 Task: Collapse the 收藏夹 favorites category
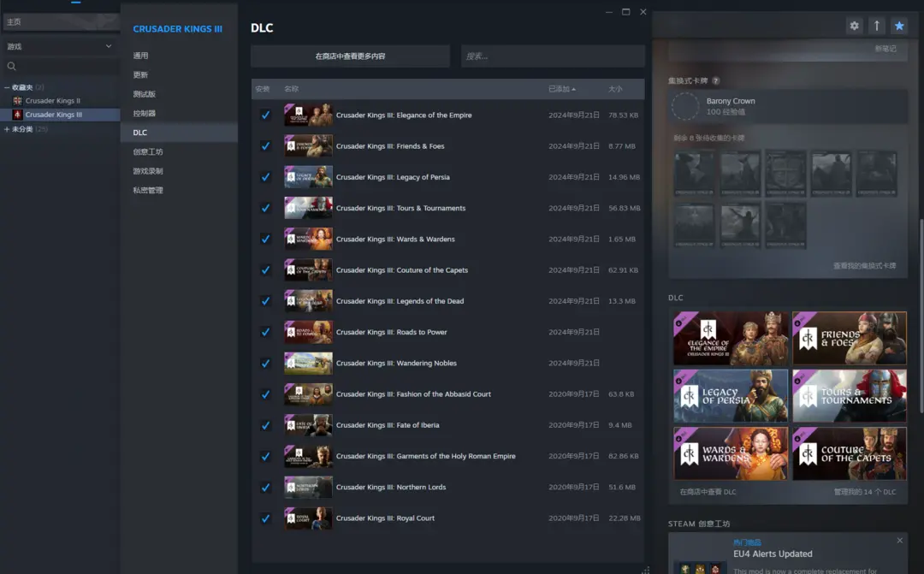click(x=7, y=87)
